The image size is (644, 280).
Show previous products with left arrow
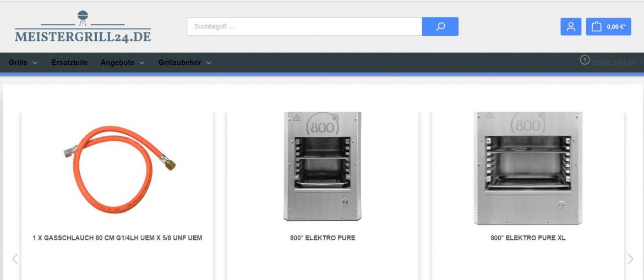tap(15, 259)
